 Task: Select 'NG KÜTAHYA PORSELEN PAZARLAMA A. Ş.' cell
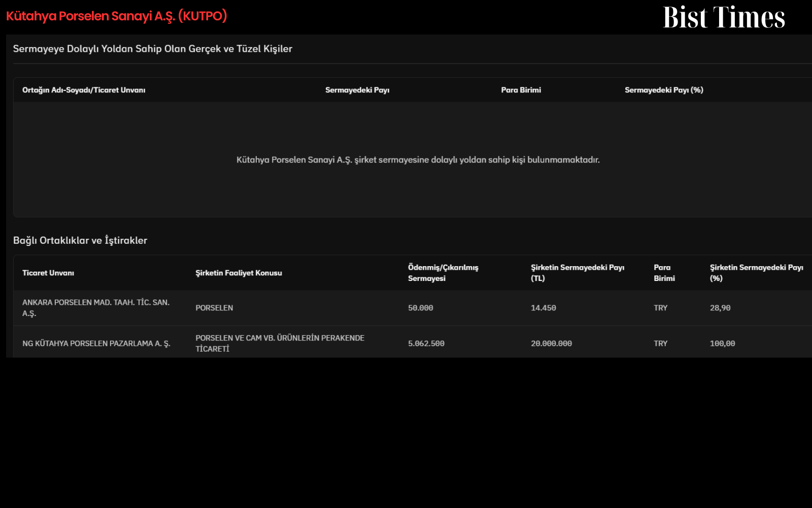pyautogui.click(x=96, y=343)
